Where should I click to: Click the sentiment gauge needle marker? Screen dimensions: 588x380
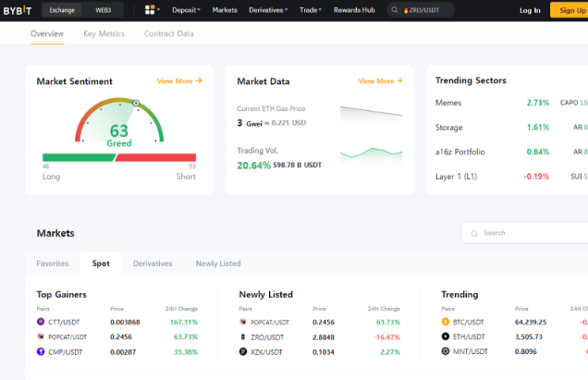[136, 103]
